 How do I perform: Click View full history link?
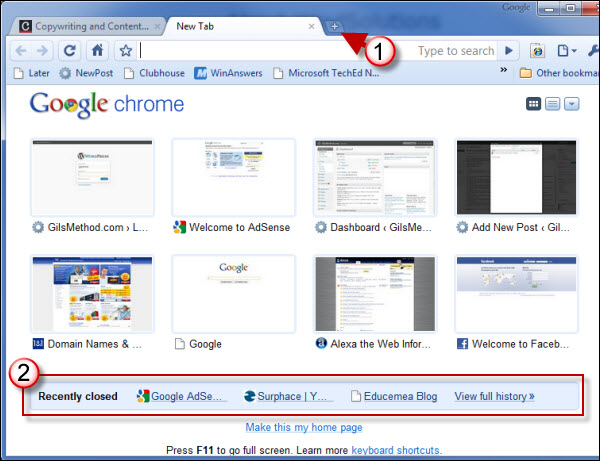pos(494,396)
